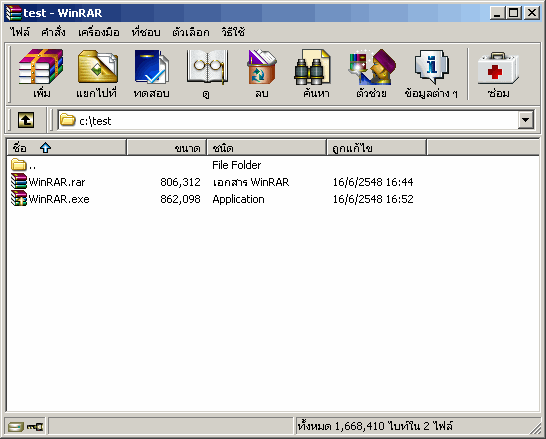Open the File (ไฟล์) menu
Screen dimensions: 546x439
tap(20, 32)
